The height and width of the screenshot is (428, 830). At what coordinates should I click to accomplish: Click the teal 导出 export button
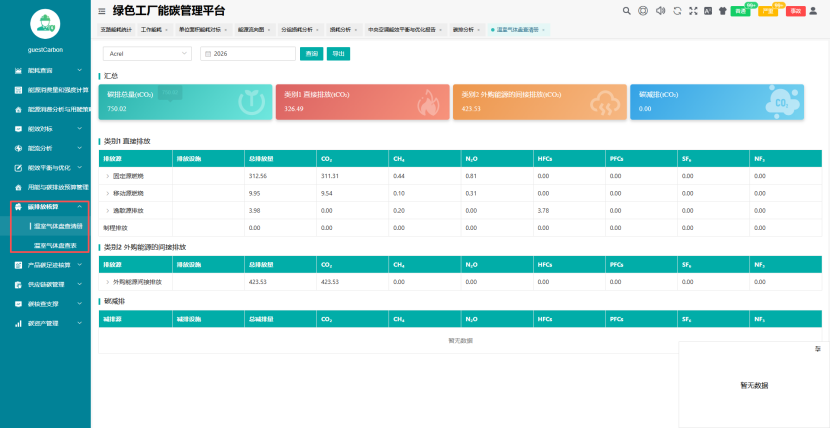pos(338,53)
